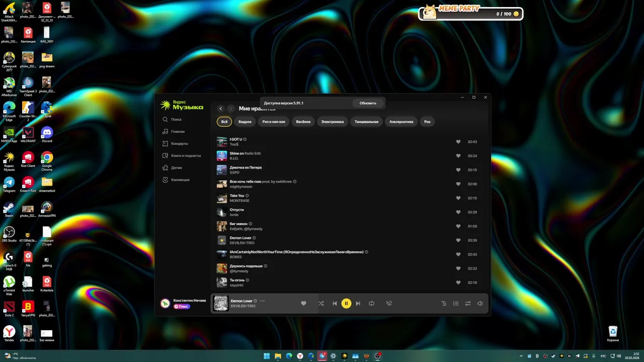Screen dimensions: 644x362
Task: Select the Всё filter chip
Action: click(224, 122)
